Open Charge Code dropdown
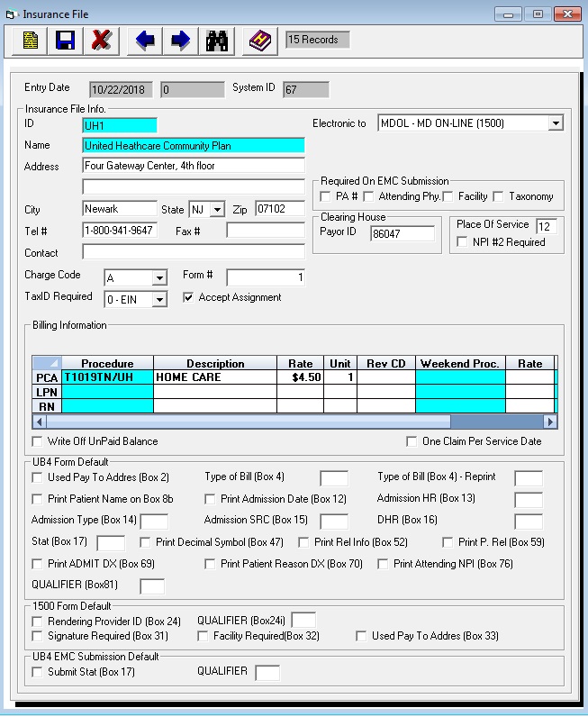This screenshot has width=588, height=717. coord(159,277)
